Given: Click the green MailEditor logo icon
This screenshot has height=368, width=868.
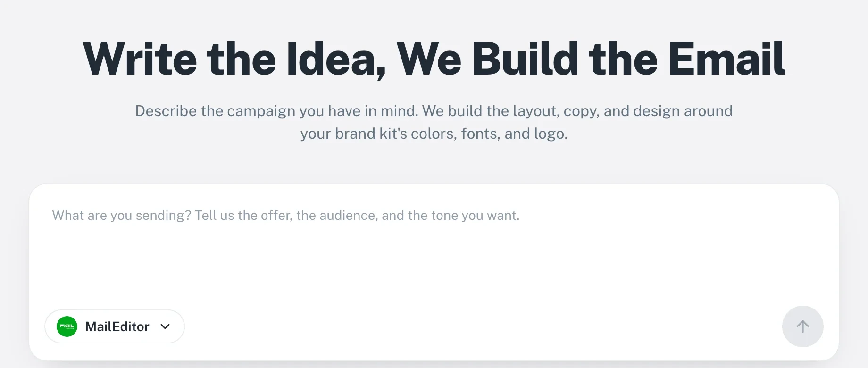Looking at the screenshot, I should 67,326.
